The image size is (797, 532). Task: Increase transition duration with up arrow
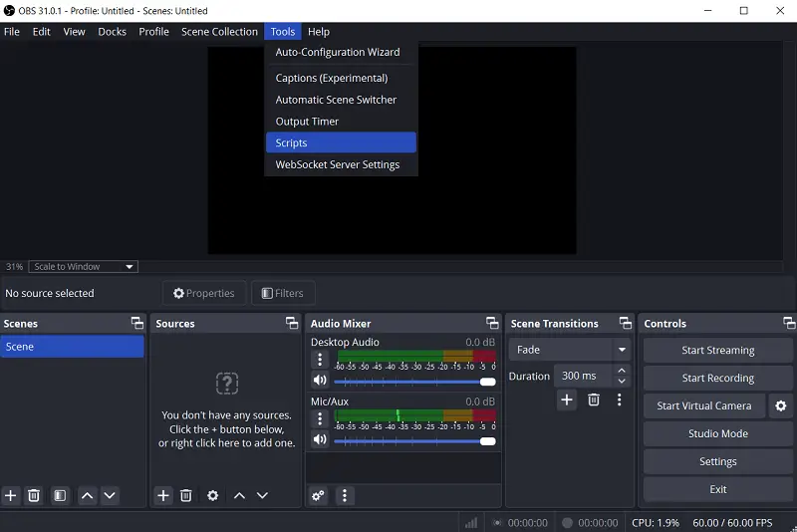click(x=622, y=371)
